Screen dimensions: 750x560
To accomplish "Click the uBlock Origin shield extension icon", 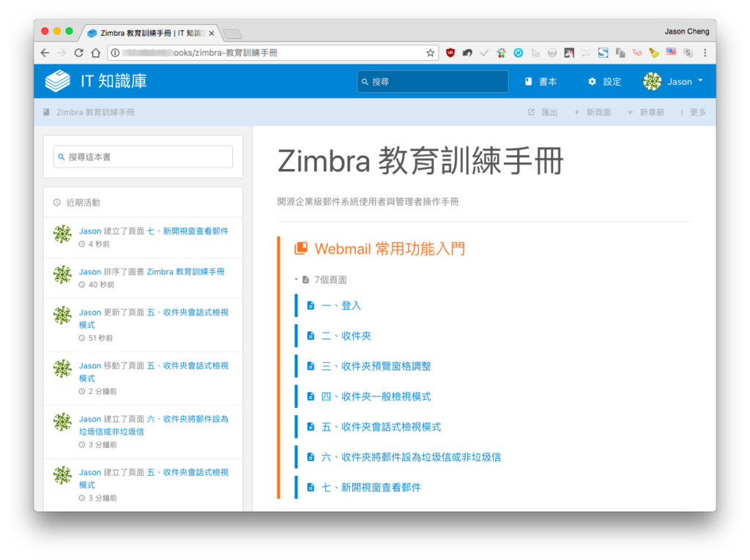I will pyautogui.click(x=450, y=53).
